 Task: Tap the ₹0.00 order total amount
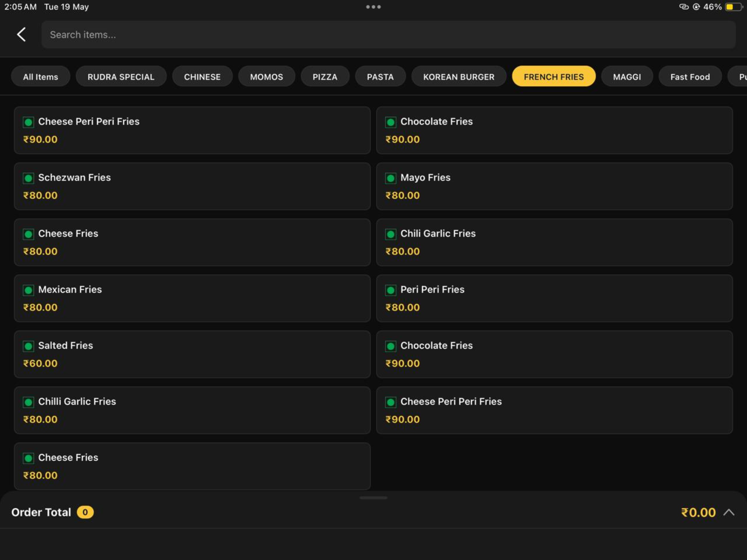point(698,512)
